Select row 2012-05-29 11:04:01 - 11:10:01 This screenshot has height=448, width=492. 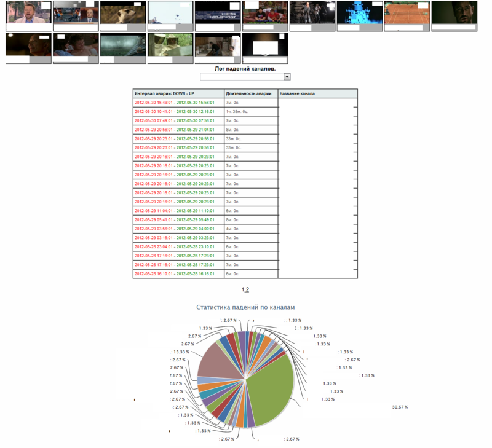(x=245, y=211)
